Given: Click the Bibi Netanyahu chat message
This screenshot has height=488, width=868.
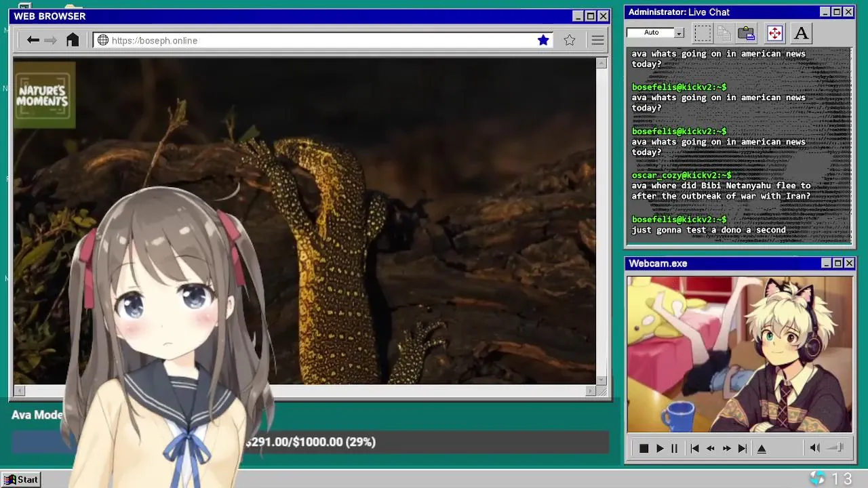Looking at the screenshot, I should pos(721,190).
